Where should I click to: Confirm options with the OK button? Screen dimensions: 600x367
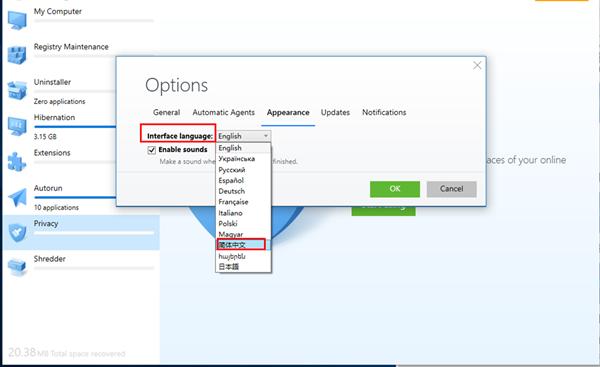[x=395, y=189]
